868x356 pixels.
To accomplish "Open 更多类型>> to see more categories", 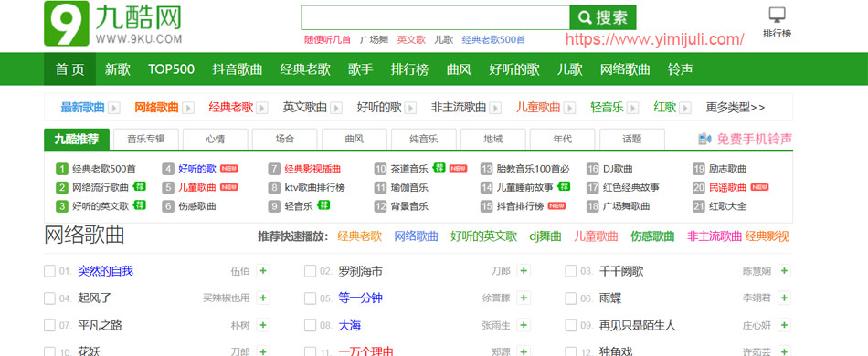I will pyautogui.click(x=736, y=107).
